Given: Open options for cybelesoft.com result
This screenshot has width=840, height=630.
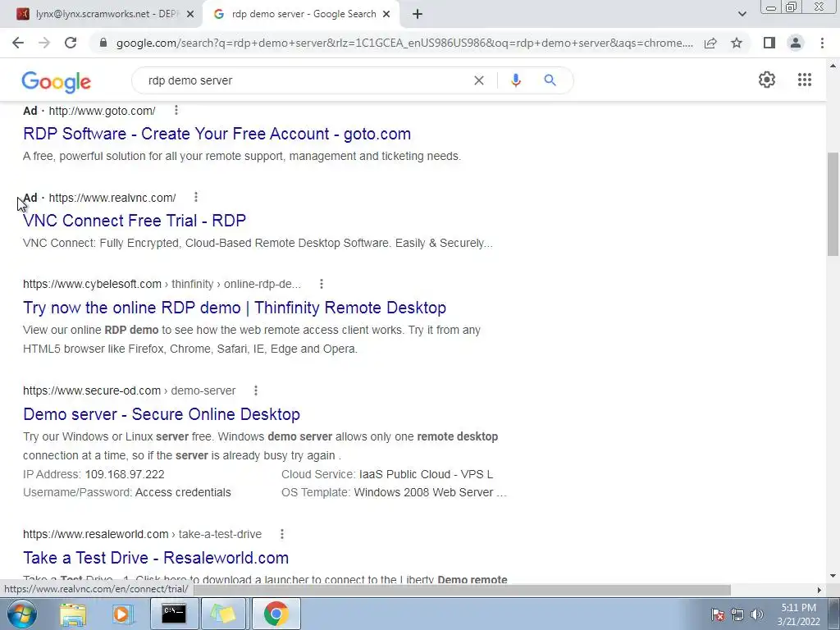Looking at the screenshot, I should pos(322,284).
